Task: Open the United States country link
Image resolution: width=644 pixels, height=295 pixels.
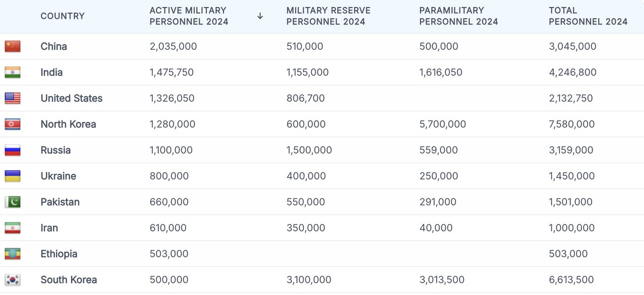Action: tap(71, 98)
